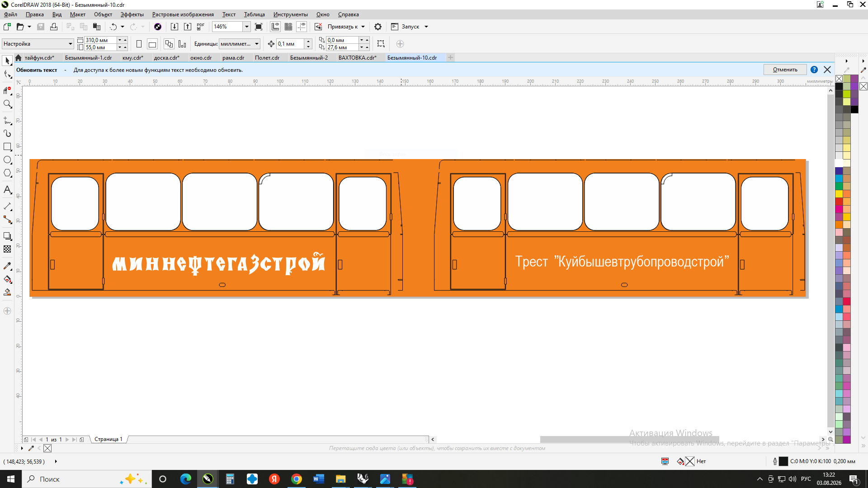868x488 pixels.
Task: Click the Обновить текст button
Action: [x=37, y=70]
